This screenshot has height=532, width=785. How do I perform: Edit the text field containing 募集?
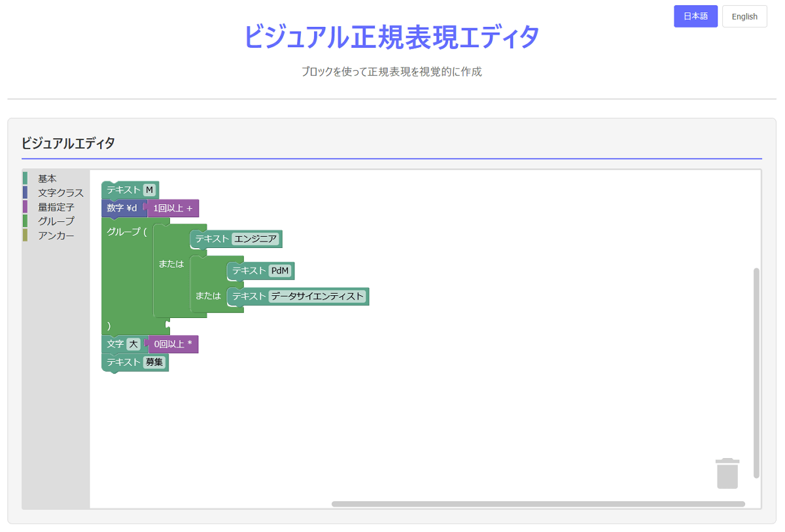154,362
